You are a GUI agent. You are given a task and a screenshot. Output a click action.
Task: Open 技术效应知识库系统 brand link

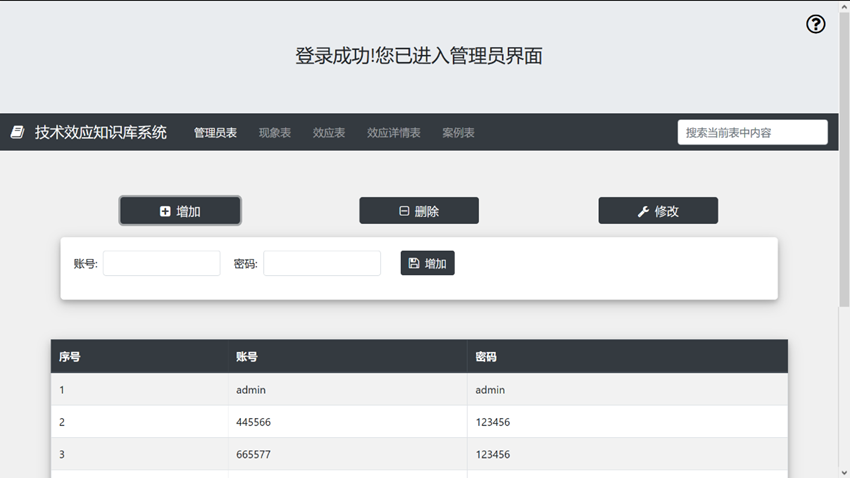pos(100,132)
